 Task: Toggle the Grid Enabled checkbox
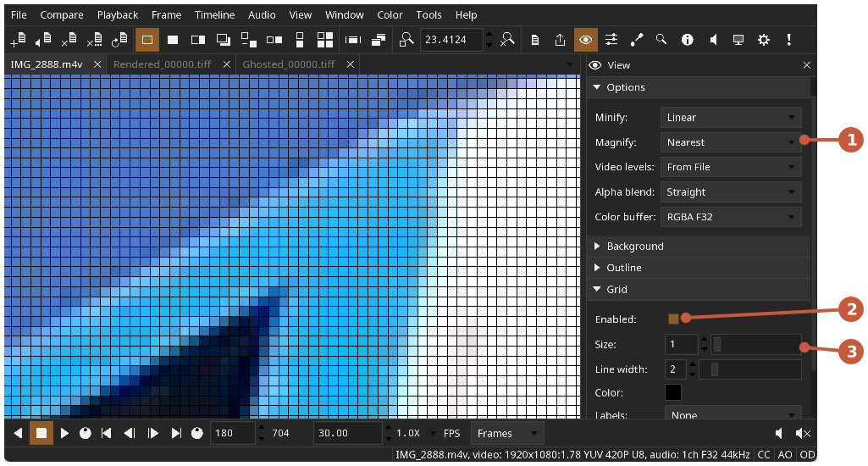pyautogui.click(x=673, y=319)
